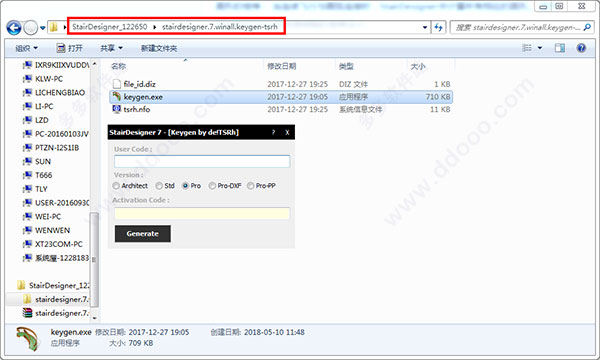
Task: Select the Pro-DXF version radio button
Action: pyautogui.click(x=212, y=186)
